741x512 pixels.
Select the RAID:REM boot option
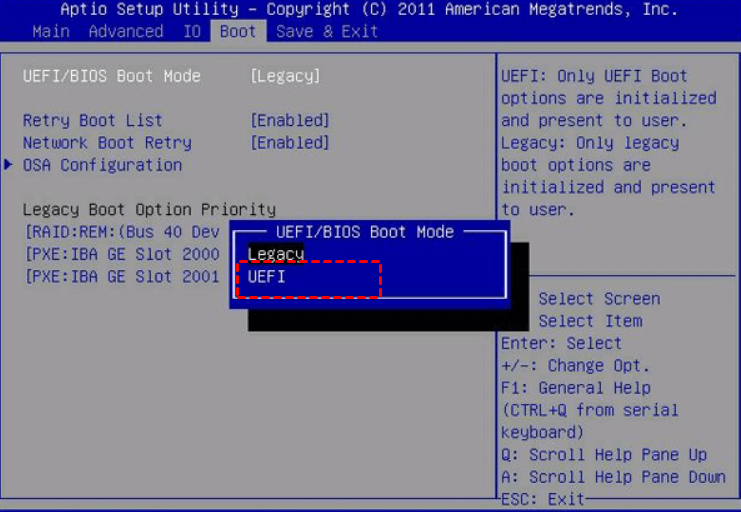pyautogui.click(x=122, y=232)
